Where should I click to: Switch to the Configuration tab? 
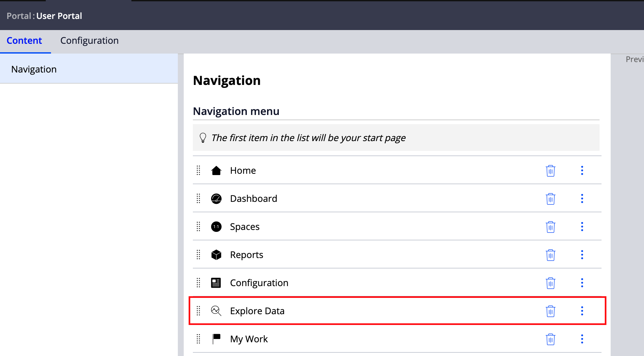[90, 40]
